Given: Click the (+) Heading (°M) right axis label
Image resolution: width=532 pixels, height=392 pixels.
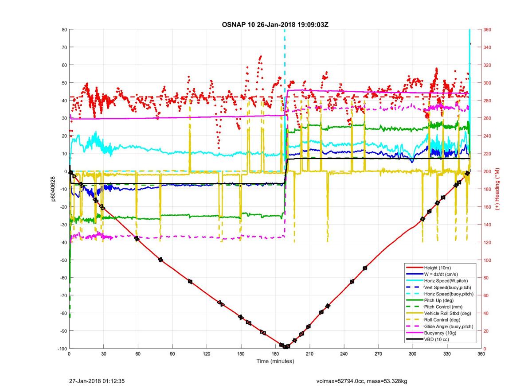Looking at the screenshot, I should click(497, 189).
